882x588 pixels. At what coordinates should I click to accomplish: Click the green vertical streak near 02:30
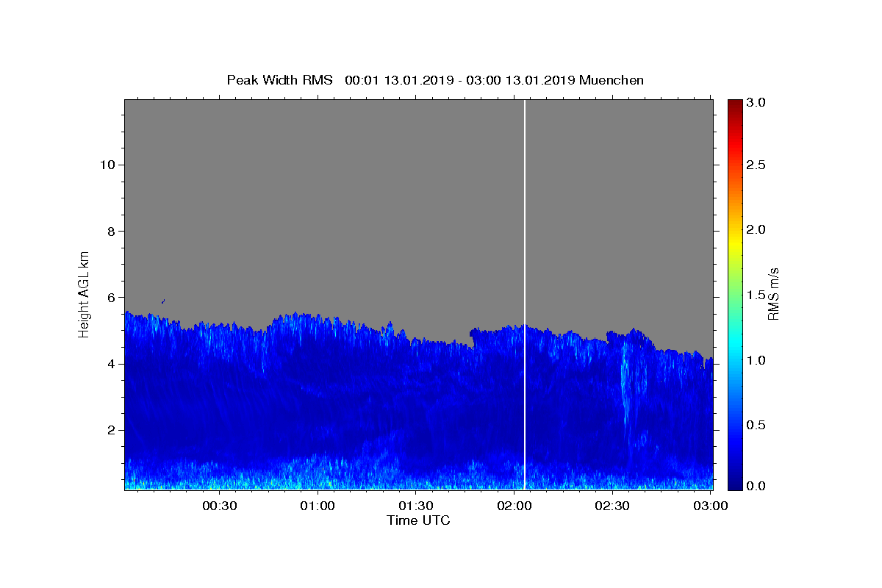(x=625, y=386)
